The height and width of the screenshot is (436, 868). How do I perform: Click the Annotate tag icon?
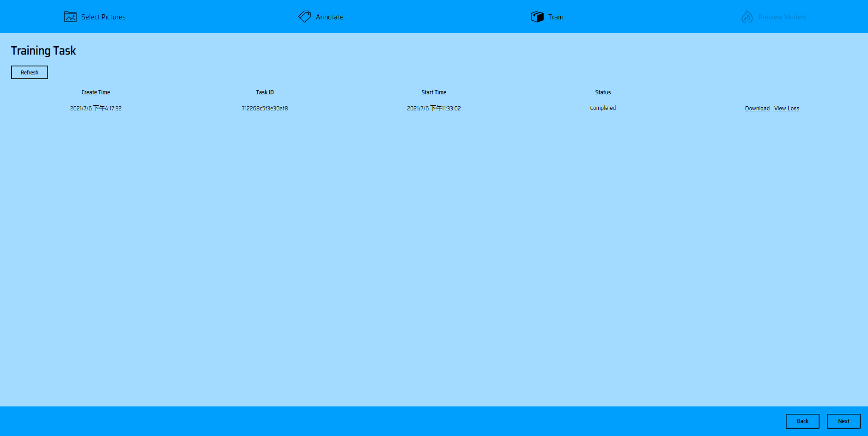pyautogui.click(x=304, y=17)
